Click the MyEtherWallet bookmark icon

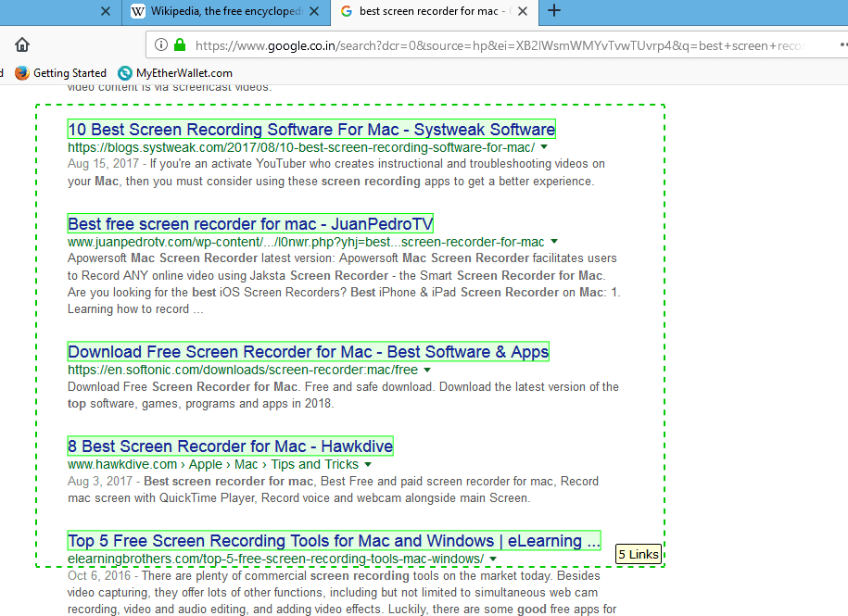point(125,72)
